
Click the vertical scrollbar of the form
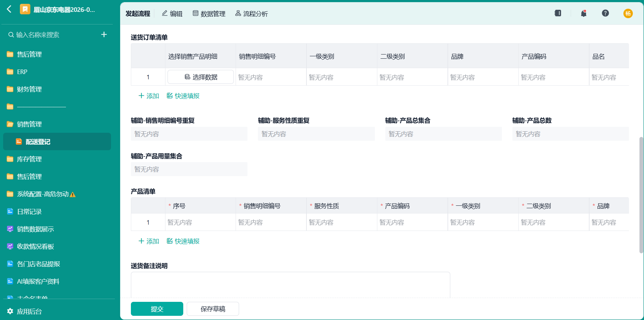(x=641, y=195)
